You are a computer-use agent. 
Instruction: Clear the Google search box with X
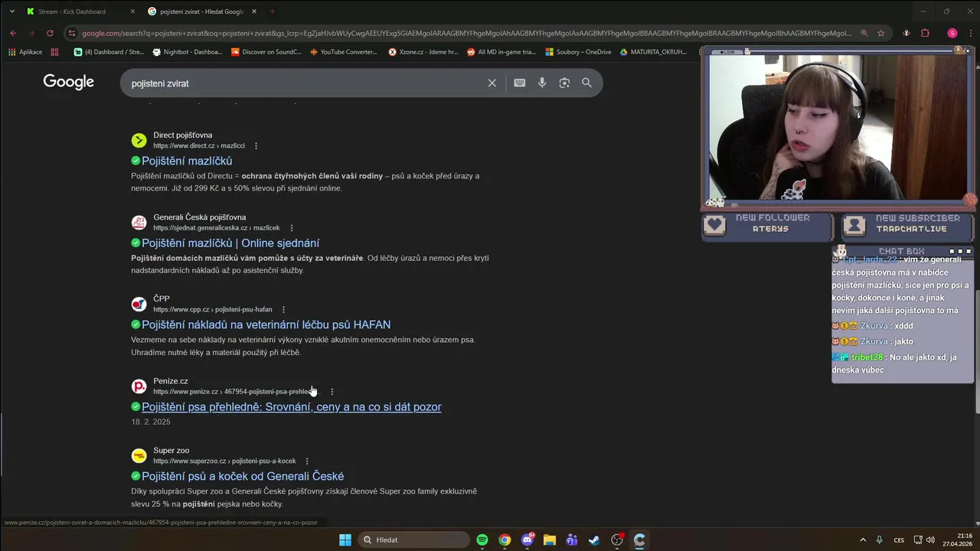coord(492,83)
